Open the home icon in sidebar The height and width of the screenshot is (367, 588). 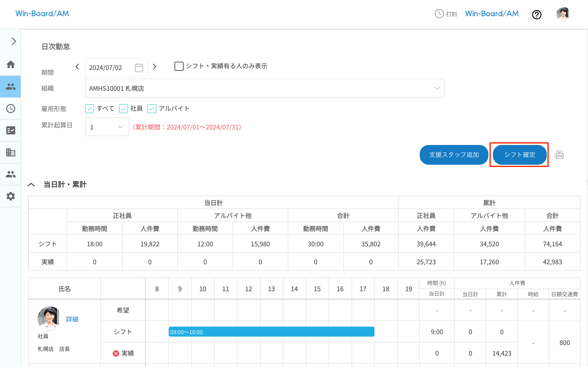coord(10,65)
